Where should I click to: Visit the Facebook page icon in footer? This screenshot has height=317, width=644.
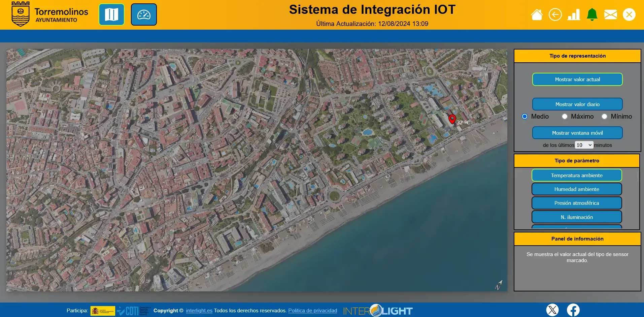[x=573, y=310]
